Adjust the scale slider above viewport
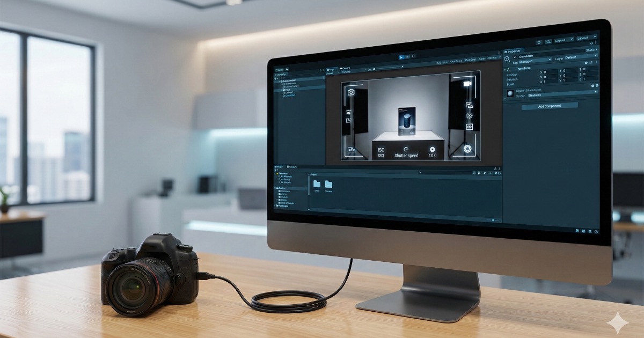This screenshot has height=338, width=644. (x=389, y=68)
